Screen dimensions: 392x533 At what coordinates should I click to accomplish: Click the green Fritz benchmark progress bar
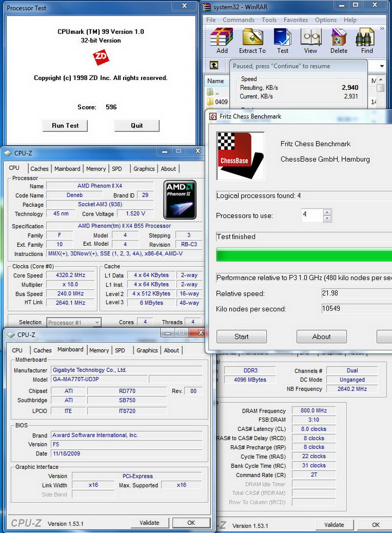pos(304,255)
